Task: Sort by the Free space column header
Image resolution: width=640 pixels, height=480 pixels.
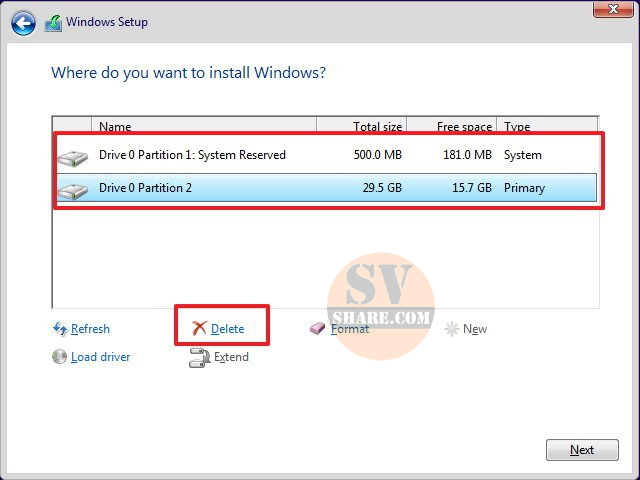Action: click(x=452, y=124)
